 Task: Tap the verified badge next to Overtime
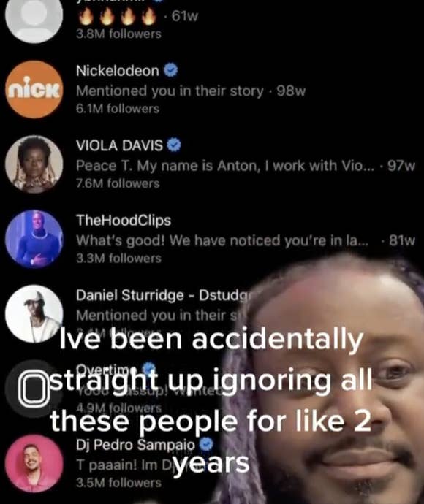point(148,367)
